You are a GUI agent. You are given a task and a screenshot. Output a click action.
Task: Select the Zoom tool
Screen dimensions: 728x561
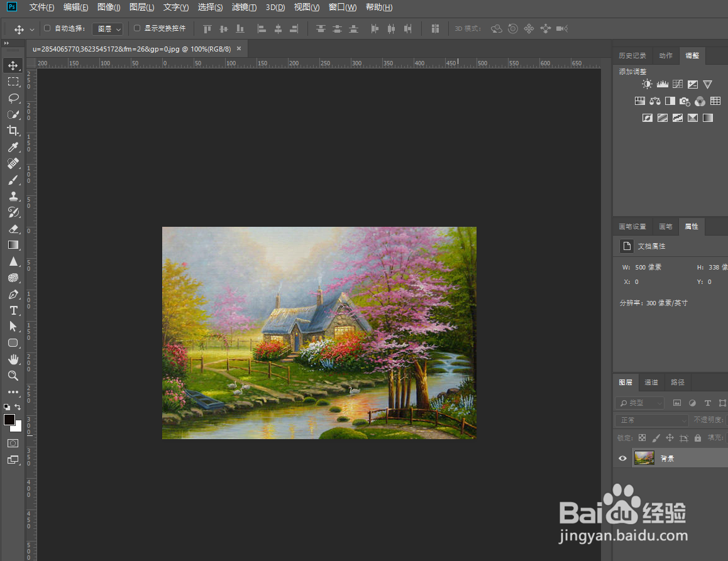[x=13, y=376]
